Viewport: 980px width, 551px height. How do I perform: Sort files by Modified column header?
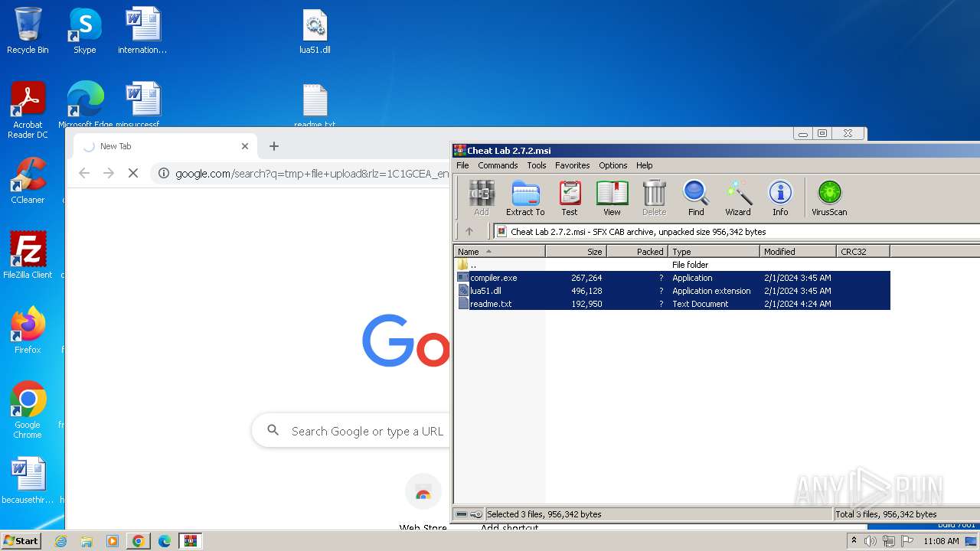click(799, 251)
